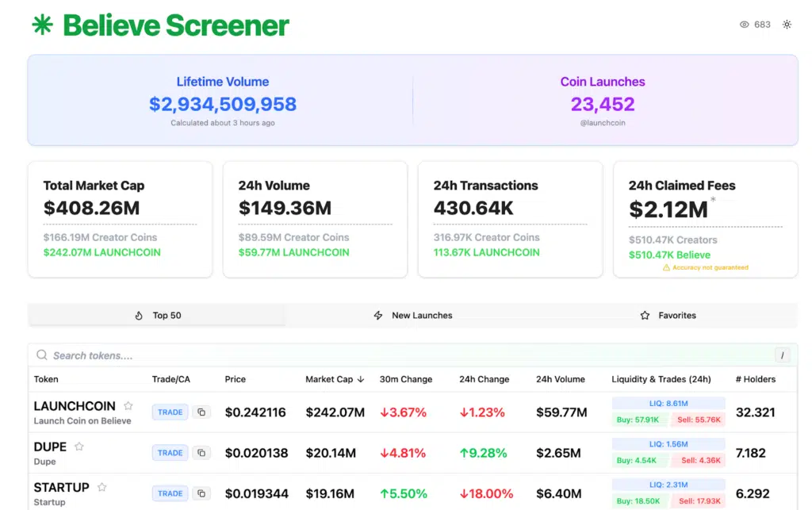Image resolution: width=812 pixels, height=510 pixels.
Task: Click the 30m Change column header
Action: point(406,379)
